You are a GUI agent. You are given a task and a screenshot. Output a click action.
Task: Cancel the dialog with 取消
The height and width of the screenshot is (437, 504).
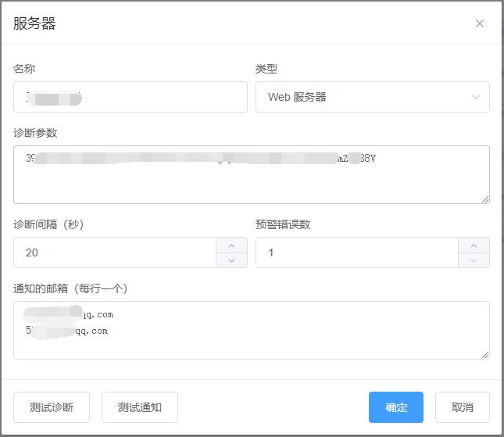point(462,407)
